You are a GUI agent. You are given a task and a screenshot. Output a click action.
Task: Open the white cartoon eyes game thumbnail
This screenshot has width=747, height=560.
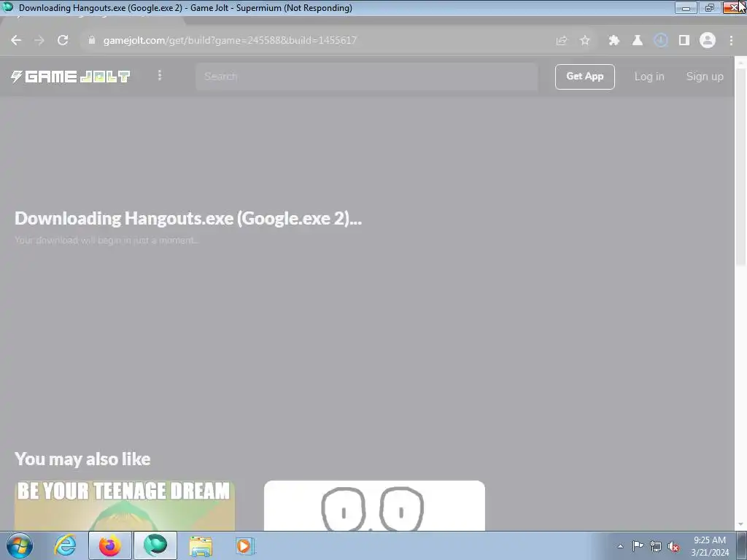click(x=374, y=506)
